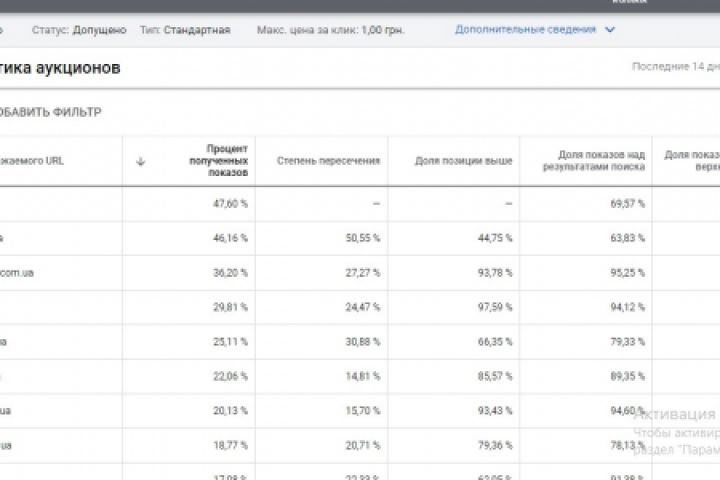Click the Степень пересечения column header

328,161
